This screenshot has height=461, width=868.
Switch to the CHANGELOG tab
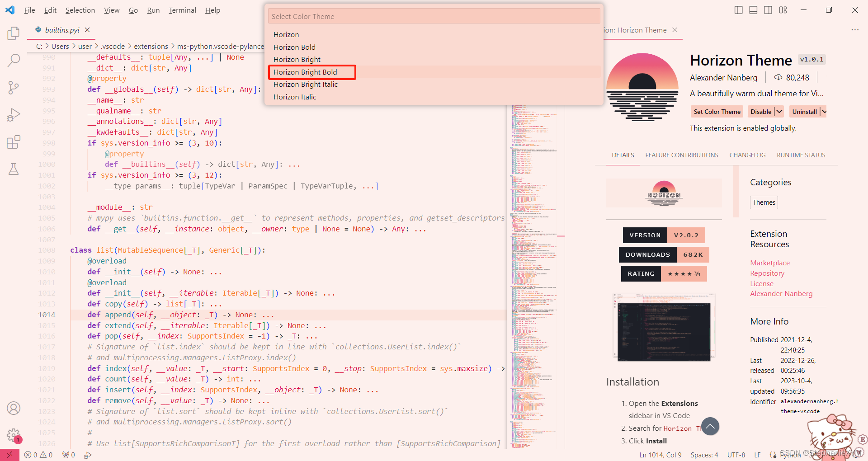tap(747, 155)
